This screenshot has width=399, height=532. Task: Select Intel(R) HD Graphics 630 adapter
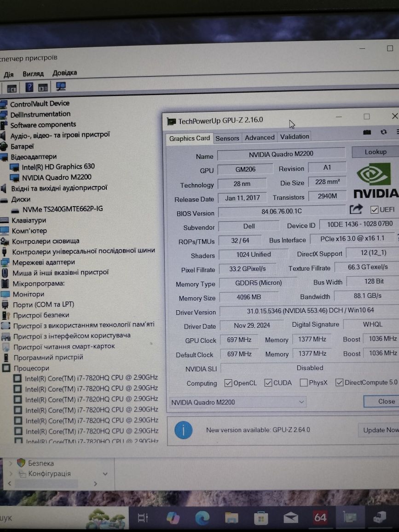tap(58, 167)
